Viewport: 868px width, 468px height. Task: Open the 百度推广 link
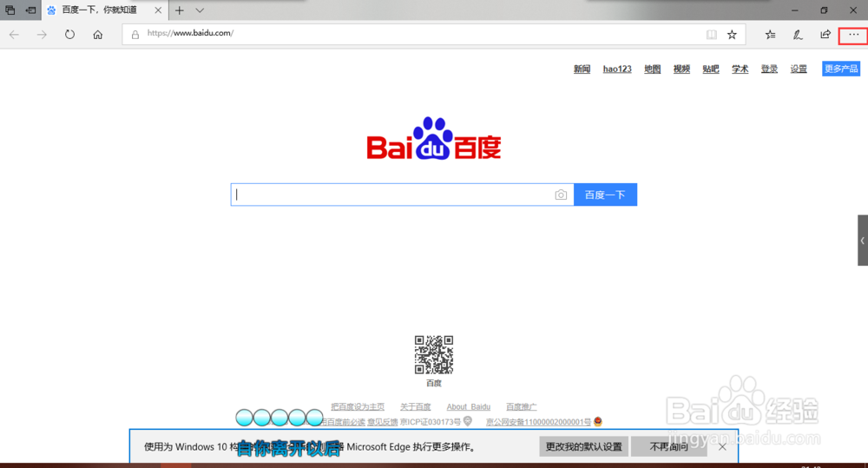click(522, 407)
